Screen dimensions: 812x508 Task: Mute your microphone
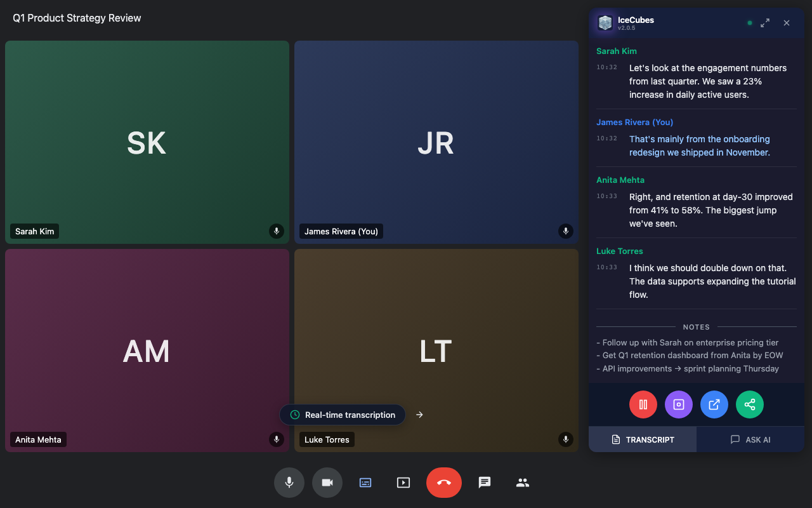pyautogui.click(x=289, y=483)
